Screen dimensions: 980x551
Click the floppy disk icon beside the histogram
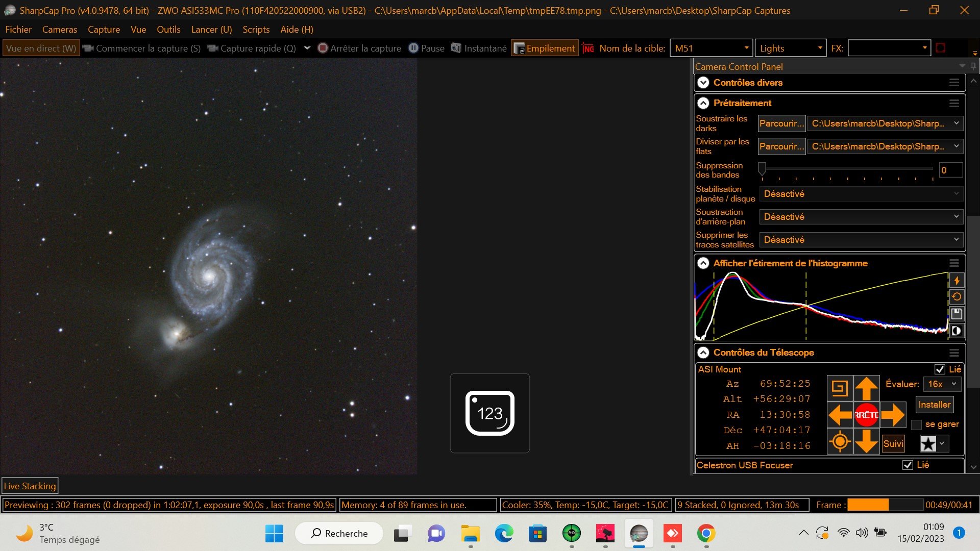click(957, 314)
